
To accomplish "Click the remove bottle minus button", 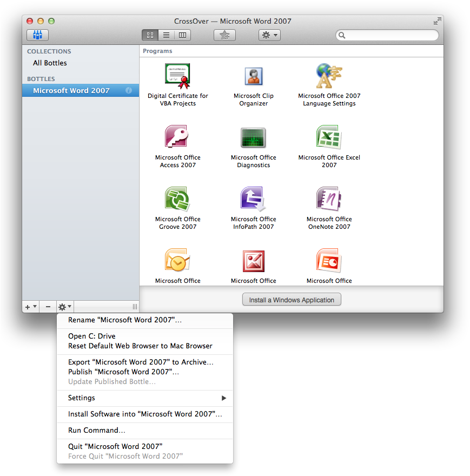I will (x=48, y=307).
